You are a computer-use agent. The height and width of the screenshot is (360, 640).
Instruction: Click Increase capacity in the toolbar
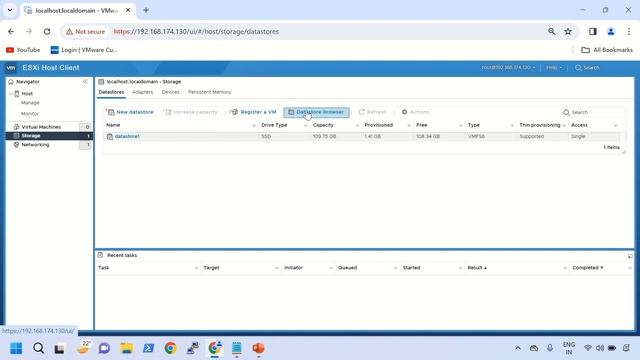click(191, 112)
